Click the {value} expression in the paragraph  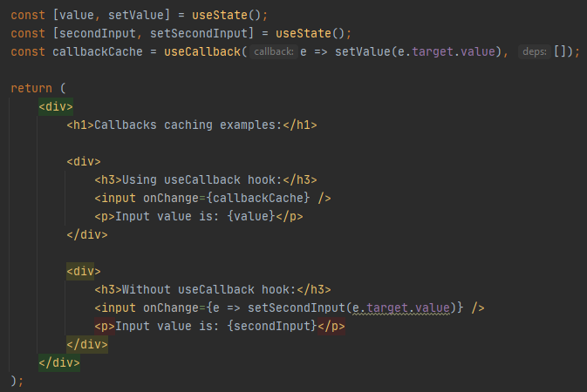click(x=254, y=216)
